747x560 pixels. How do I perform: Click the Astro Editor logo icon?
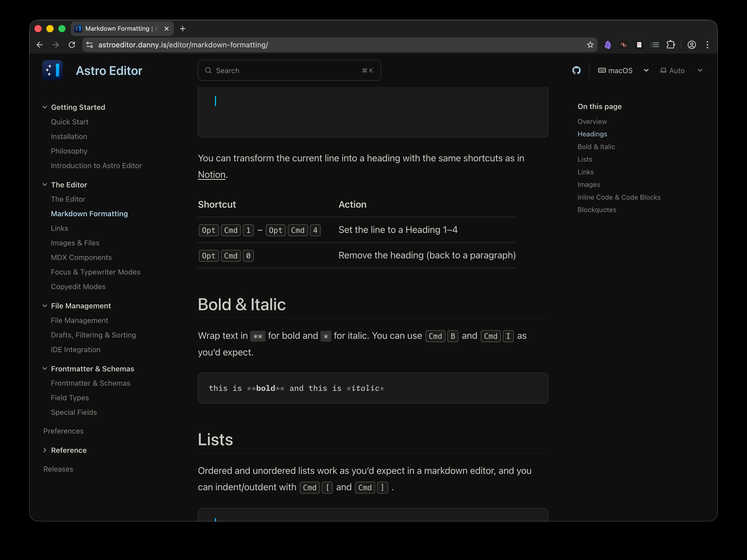click(52, 70)
